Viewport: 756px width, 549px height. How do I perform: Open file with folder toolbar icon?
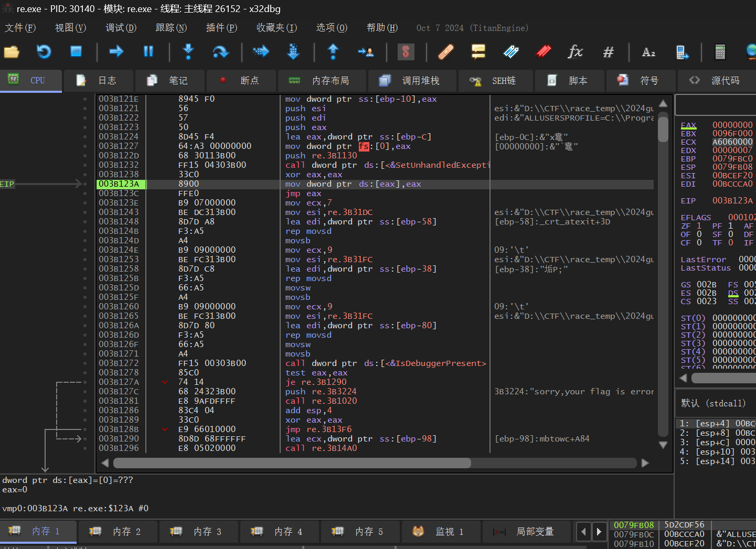pyautogui.click(x=12, y=51)
